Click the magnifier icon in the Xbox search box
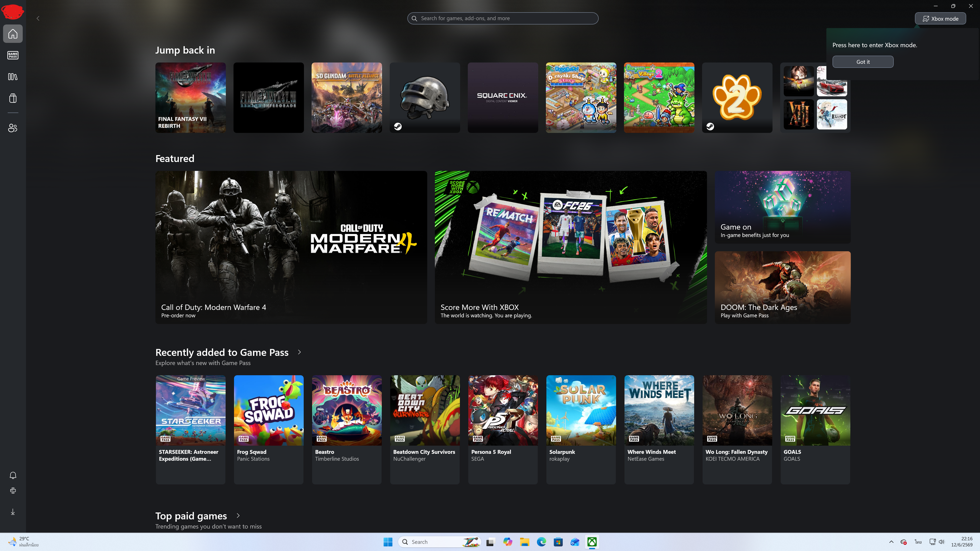Image resolution: width=980 pixels, height=551 pixels. pyautogui.click(x=414, y=18)
